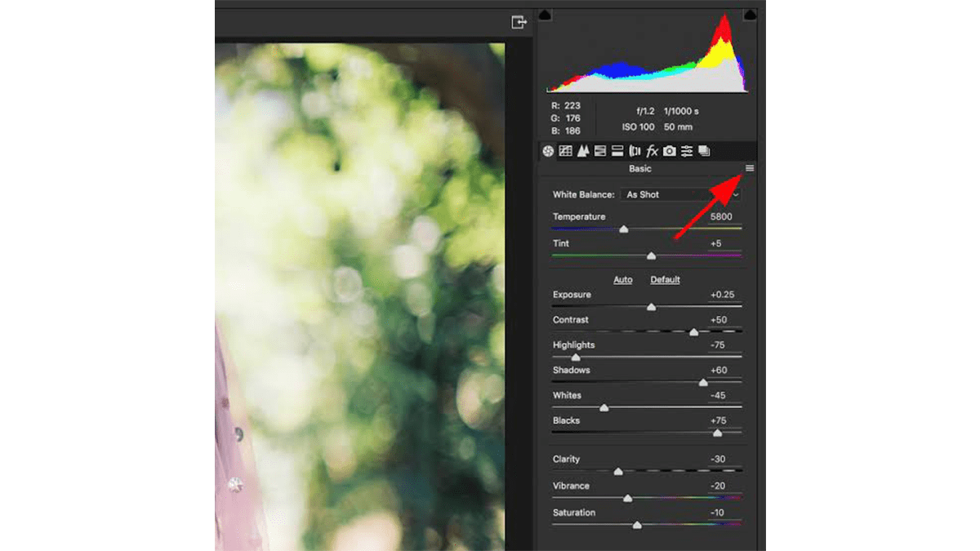The width and height of the screenshot is (980, 551).
Task: Click the Basic panel title text
Action: click(x=640, y=169)
